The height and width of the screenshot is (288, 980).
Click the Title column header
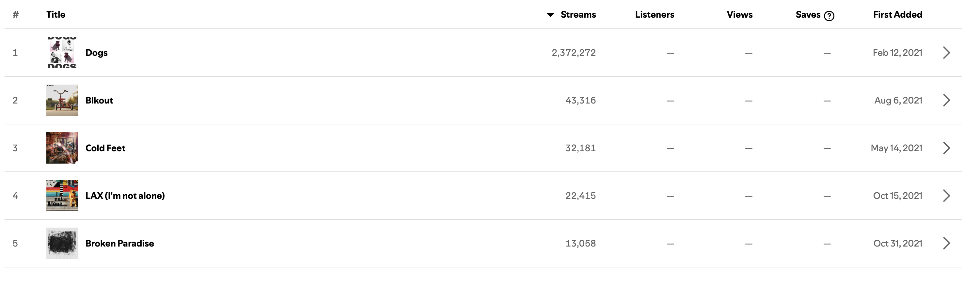point(56,14)
